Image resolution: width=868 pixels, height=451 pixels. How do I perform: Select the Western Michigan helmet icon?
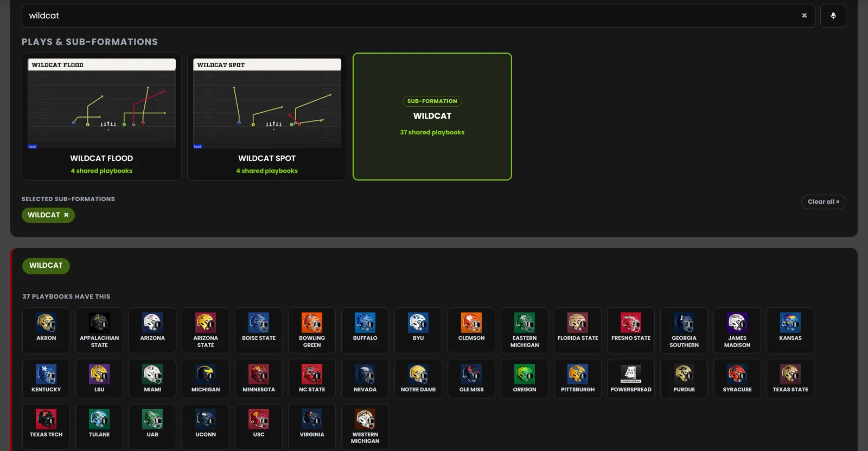click(365, 419)
